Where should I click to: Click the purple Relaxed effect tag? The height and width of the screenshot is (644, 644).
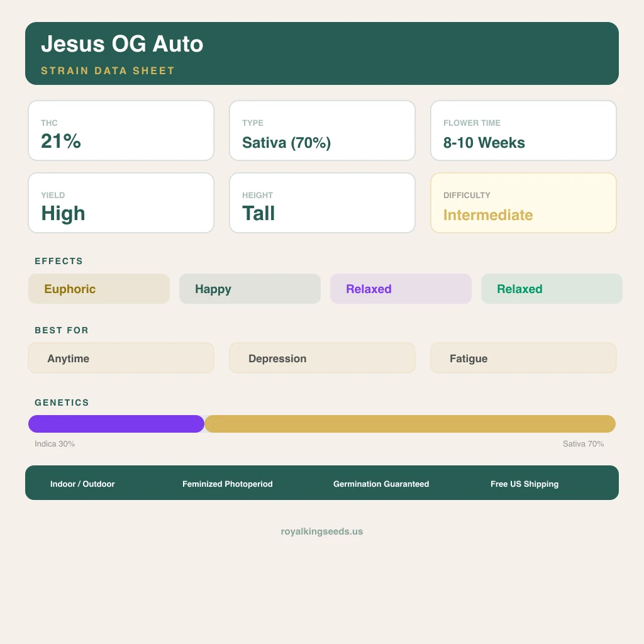click(x=401, y=289)
